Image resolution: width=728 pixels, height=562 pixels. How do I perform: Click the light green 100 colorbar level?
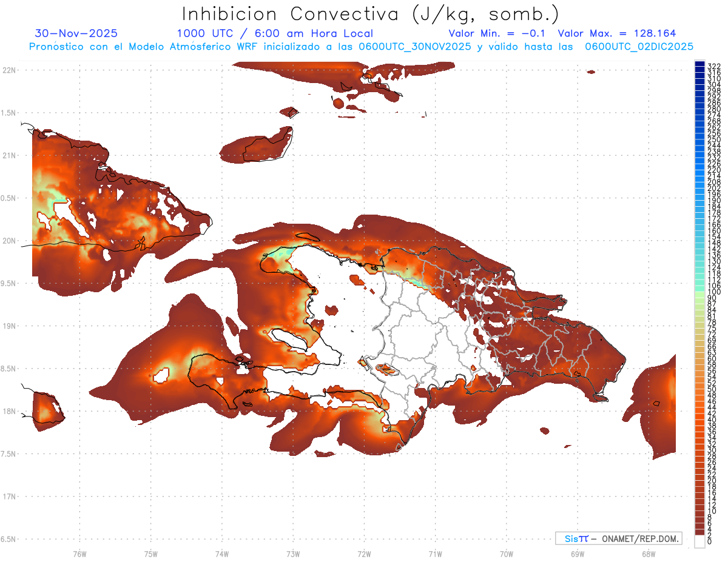[699, 292]
